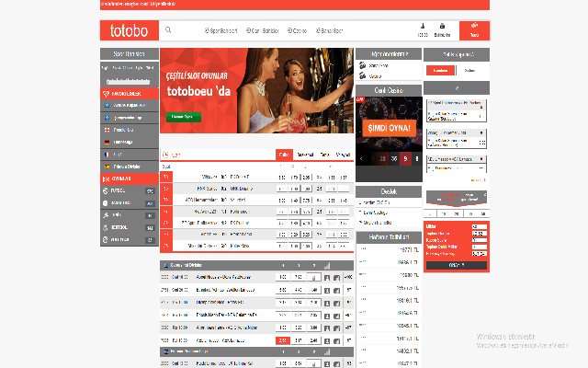Click the first input field in bet slip

478,226
